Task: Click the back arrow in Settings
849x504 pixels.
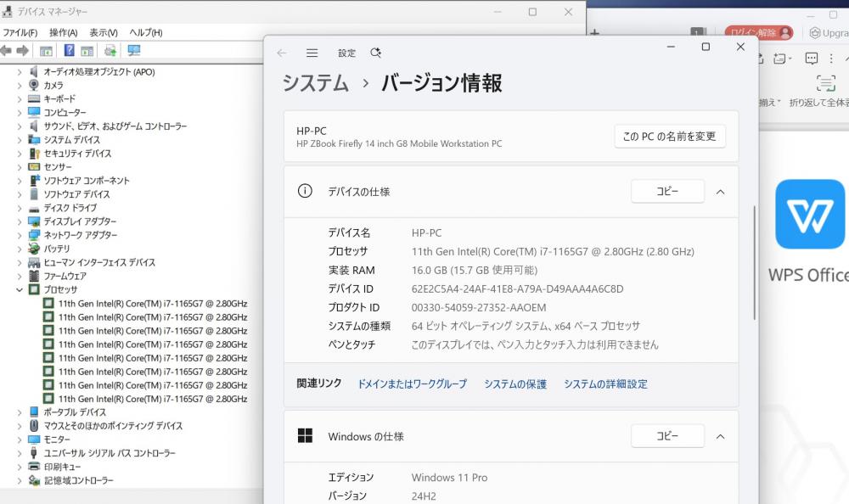Action: point(282,53)
